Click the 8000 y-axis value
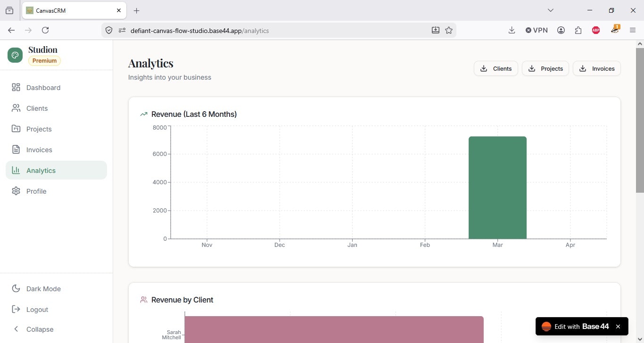644x343 pixels. tap(160, 127)
